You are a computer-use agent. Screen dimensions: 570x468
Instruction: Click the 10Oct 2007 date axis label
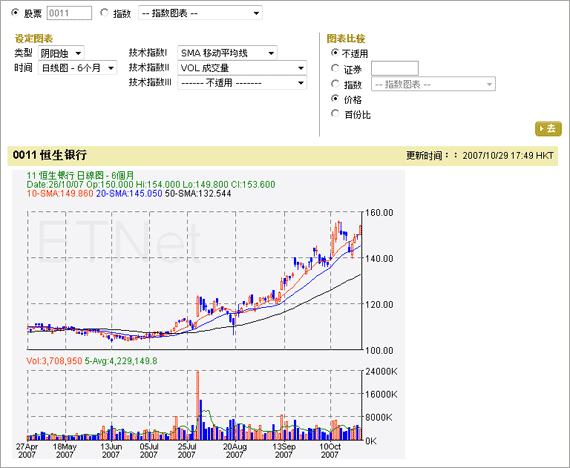[x=330, y=451]
